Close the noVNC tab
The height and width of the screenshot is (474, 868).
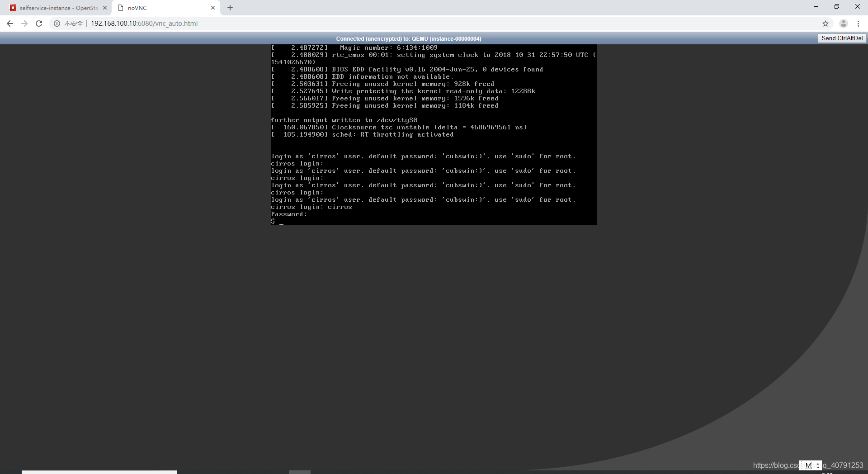pos(213,8)
